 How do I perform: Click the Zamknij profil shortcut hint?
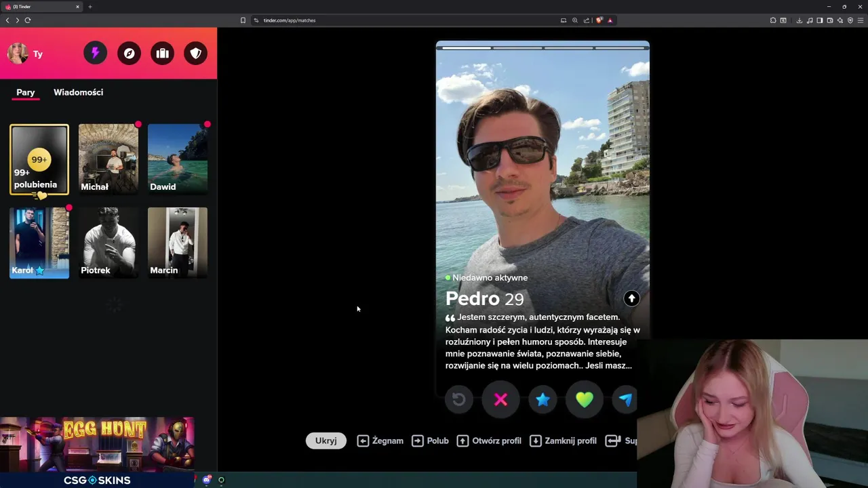(563, 441)
